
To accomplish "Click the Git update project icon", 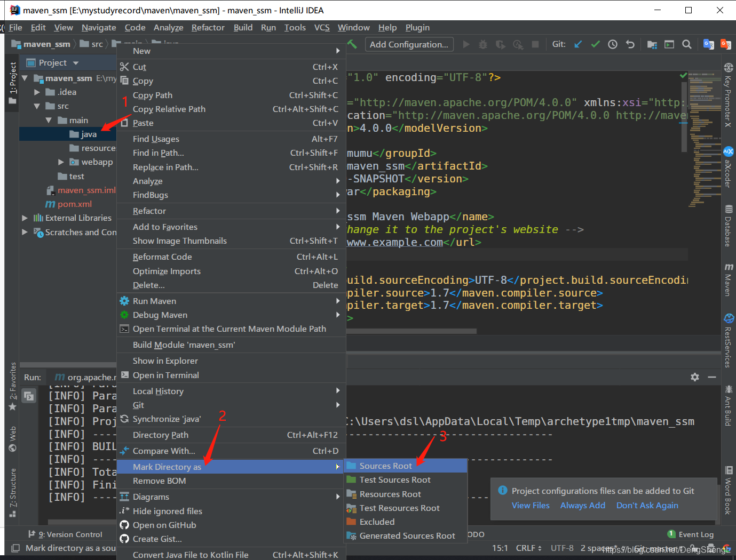I will click(x=578, y=44).
